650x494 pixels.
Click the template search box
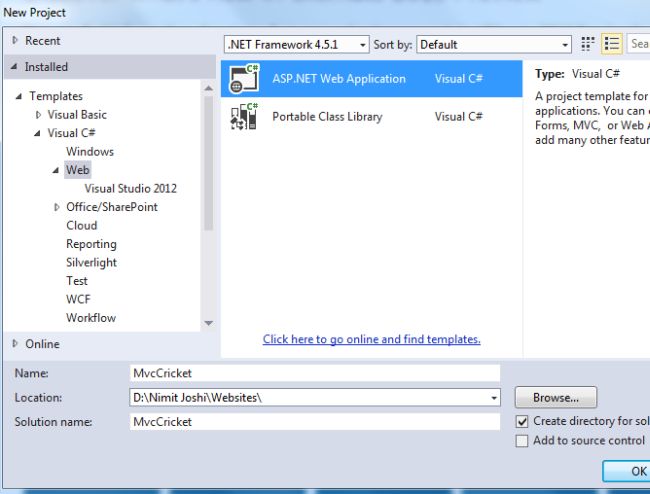[638, 44]
